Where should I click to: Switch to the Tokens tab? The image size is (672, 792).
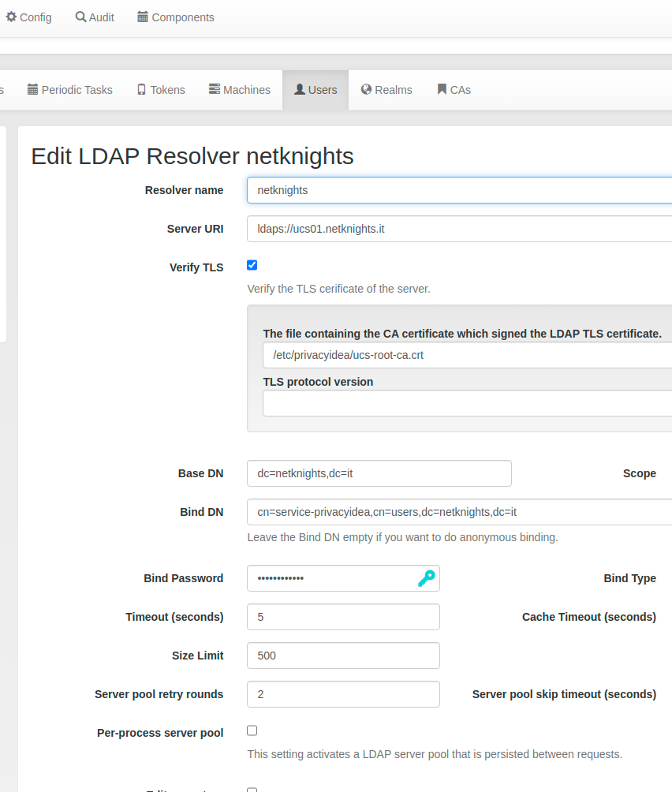click(x=160, y=90)
